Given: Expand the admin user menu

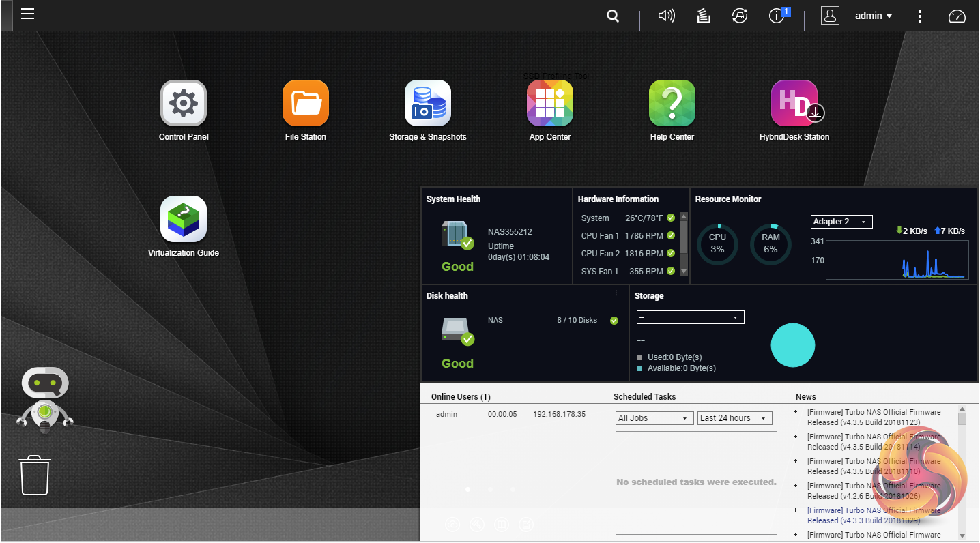Looking at the screenshot, I should (874, 16).
